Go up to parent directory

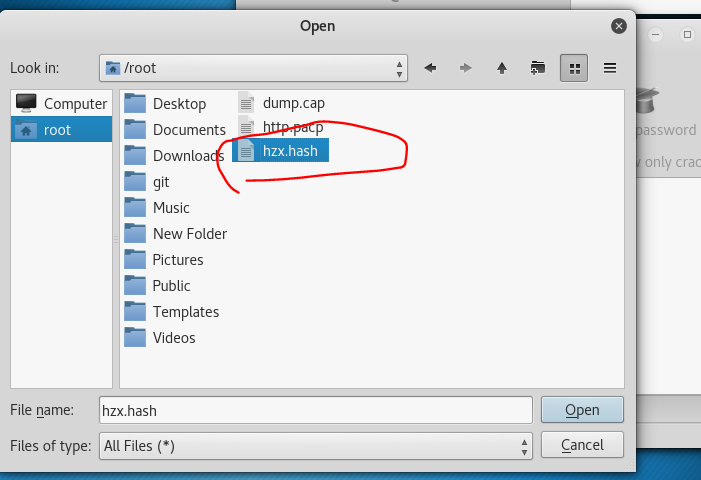click(x=502, y=68)
